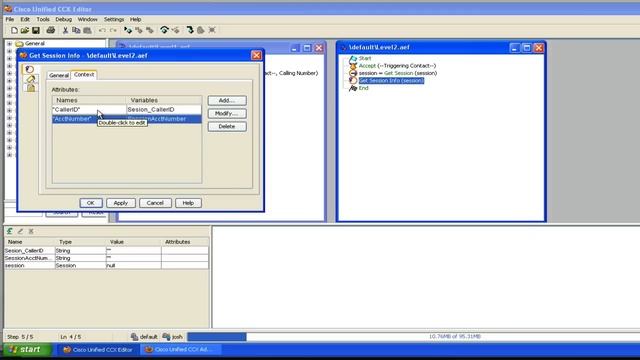Click the dialog Help button
The width and height of the screenshot is (640, 360).
[x=188, y=203]
